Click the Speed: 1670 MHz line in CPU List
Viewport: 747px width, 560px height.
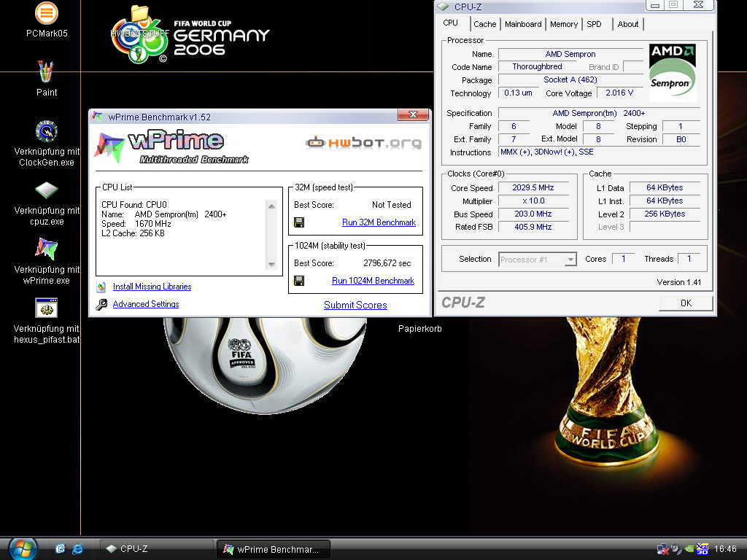pyautogui.click(x=136, y=224)
